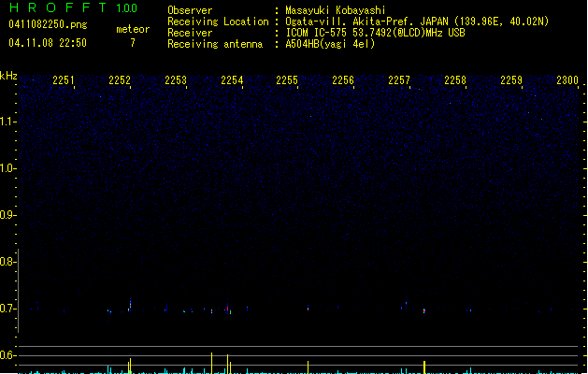This screenshot has width=588, height=374.
Task: Click the thick yellow power spike after 2257
Action: click(424, 367)
